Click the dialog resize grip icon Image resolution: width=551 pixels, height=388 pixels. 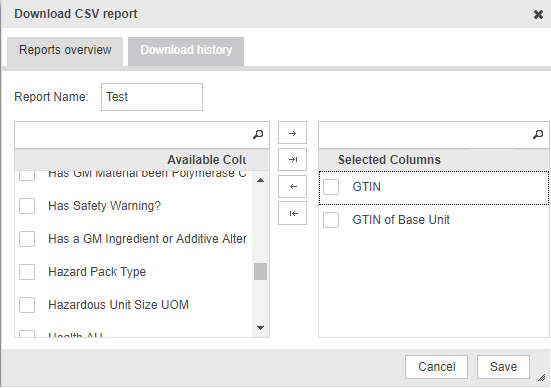[542, 378]
